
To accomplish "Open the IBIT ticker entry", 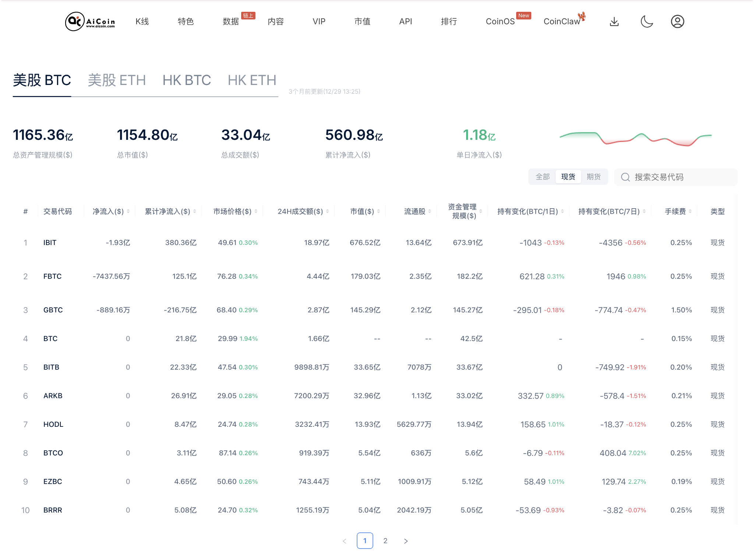I will coord(50,242).
